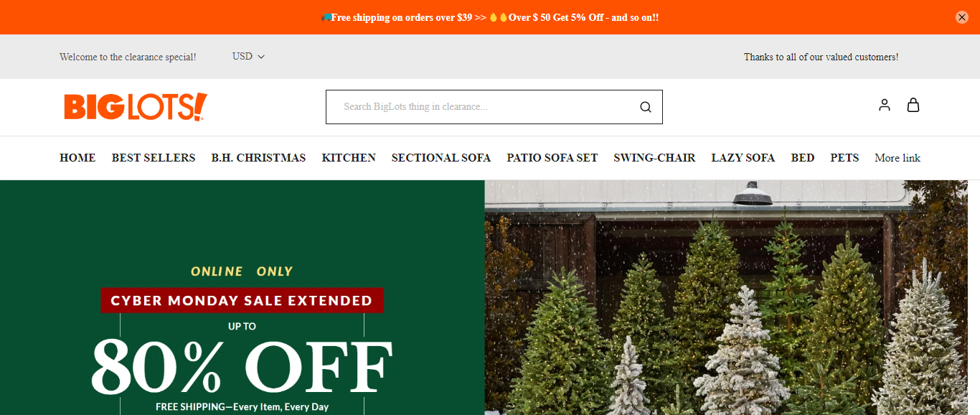Open the shopping bag cart icon
The height and width of the screenshot is (415, 980).
tap(913, 106)
